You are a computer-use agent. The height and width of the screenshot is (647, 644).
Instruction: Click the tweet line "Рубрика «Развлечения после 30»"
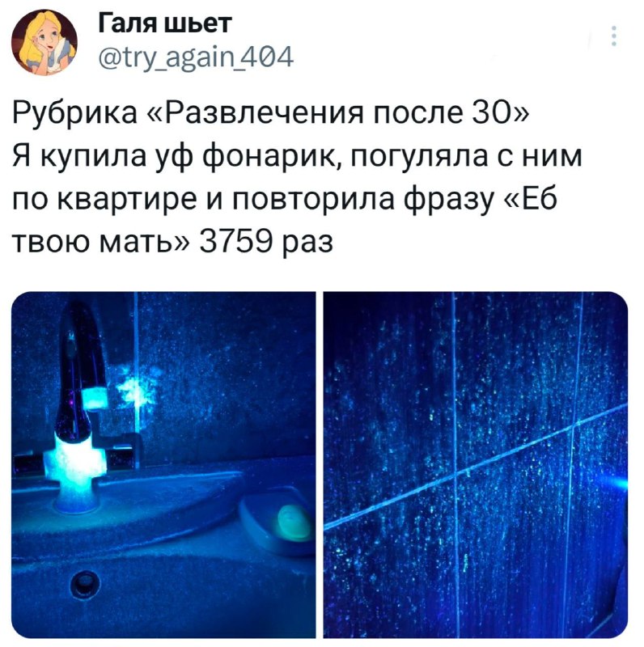click(271, 112)
